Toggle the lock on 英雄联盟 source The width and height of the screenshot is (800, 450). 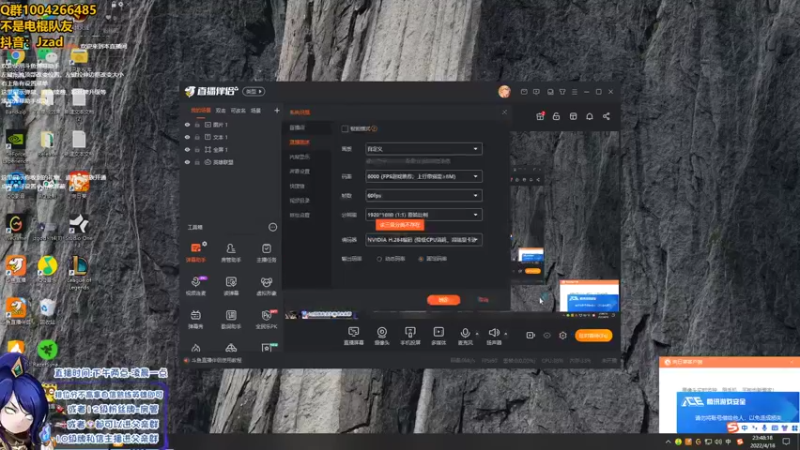(x=197, y=162)
